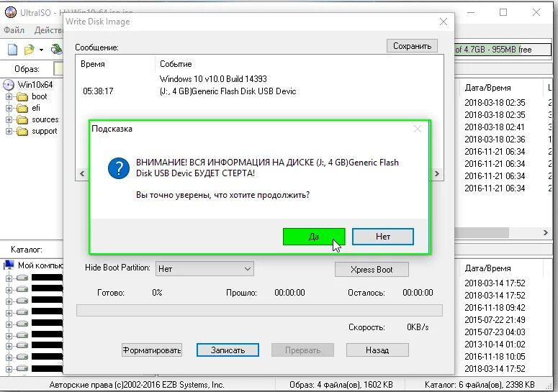Click lower Дата/Время column header
The image size is (558, 392).
[487, 268]
